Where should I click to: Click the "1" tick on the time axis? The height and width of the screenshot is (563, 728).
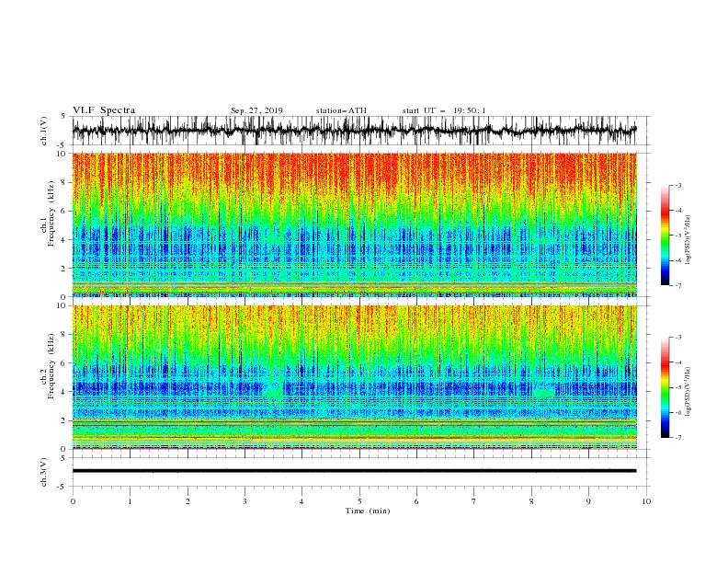tap(130, 501)
